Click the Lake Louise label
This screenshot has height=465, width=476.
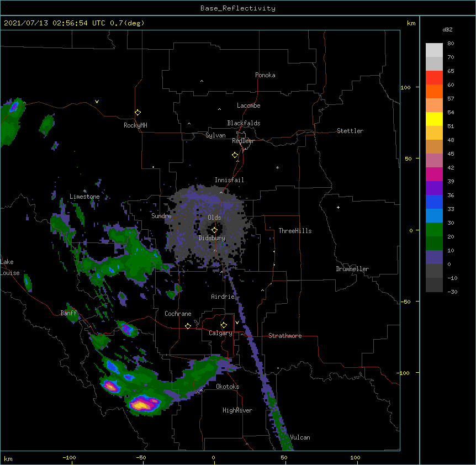pos(10,267)
